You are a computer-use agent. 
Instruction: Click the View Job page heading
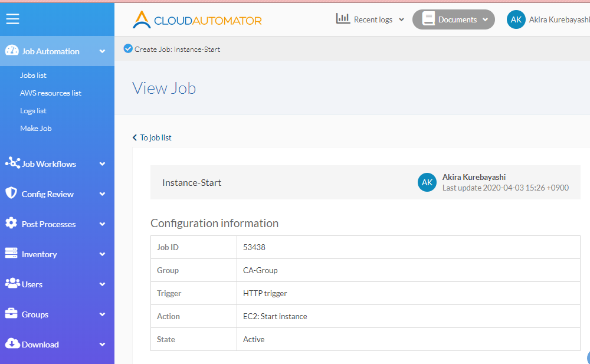[x=164, y=88]
